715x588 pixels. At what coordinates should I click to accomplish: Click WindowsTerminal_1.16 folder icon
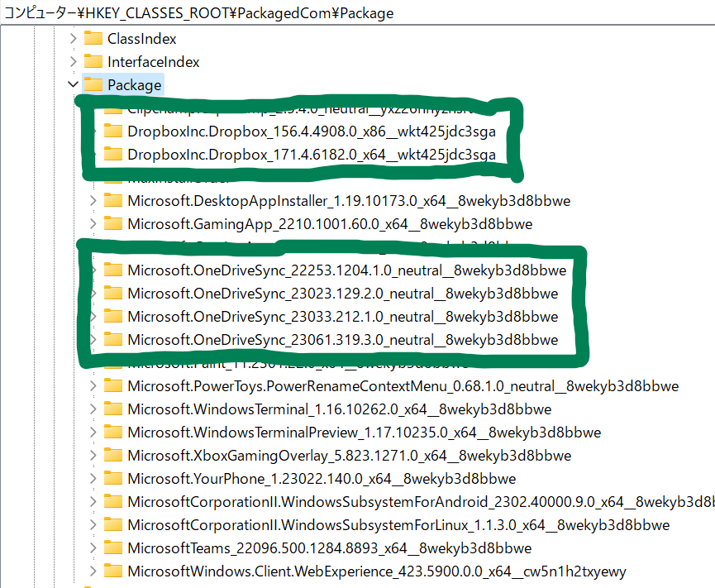(x=113, y=409)
